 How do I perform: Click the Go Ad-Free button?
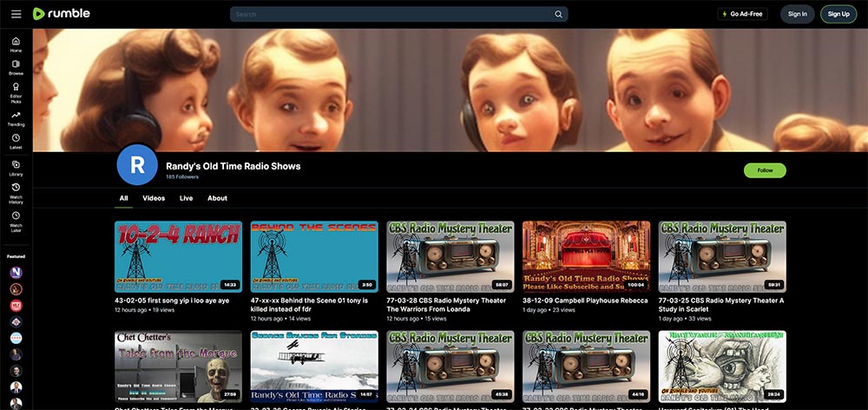pyautogui.click(x=742, y=14)
